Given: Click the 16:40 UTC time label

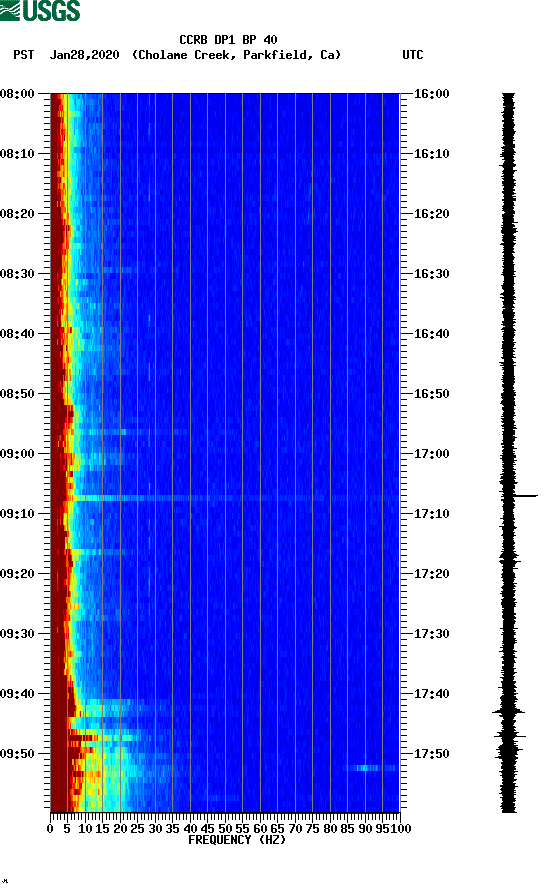Looking at the screenshot, I should (x=431, y=334).
